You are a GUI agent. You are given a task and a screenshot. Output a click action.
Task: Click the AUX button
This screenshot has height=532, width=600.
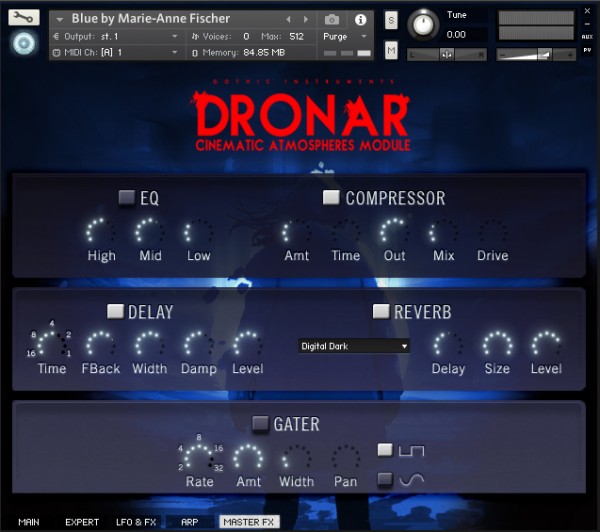click(587, 37)
